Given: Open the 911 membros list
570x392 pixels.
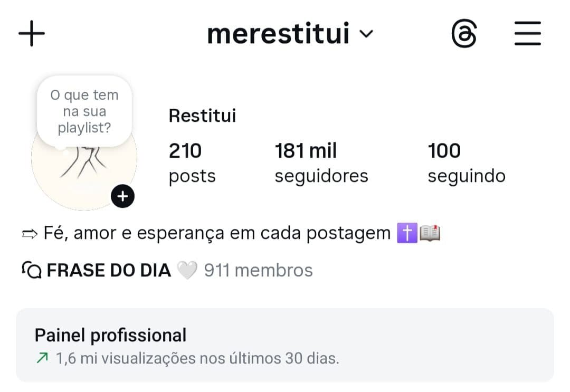Looking at the screenshot, I should pos(258,270).
